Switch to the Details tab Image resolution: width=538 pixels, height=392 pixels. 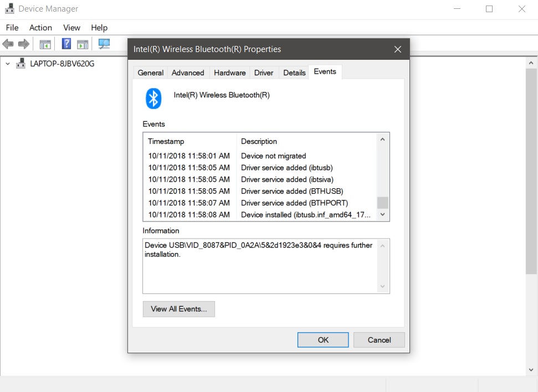tap(294, 73)
